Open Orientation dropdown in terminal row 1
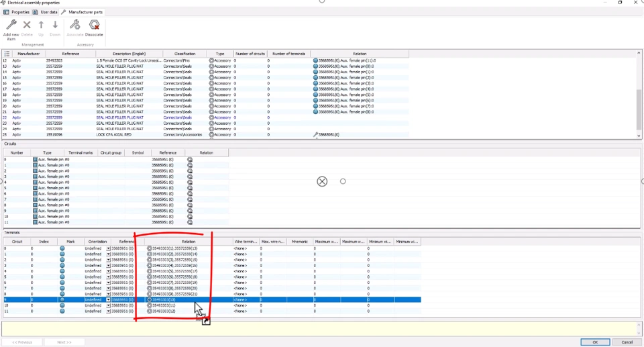The image size is (644, 347). click(x=109, y=254)
